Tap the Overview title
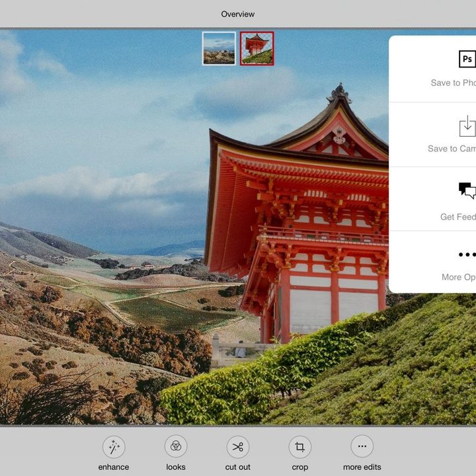The width and height of the screenshot is (476, 476). (x=238, y=14)
